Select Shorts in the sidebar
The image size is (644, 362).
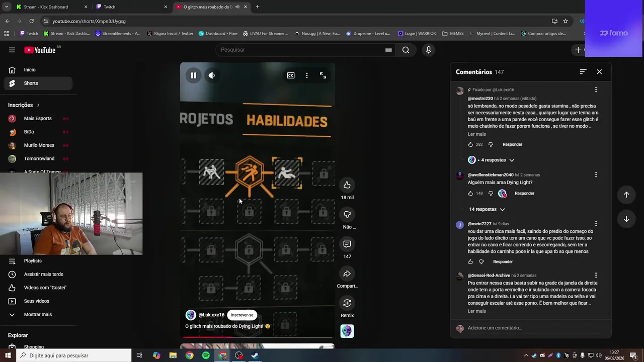tap(38, 83)
